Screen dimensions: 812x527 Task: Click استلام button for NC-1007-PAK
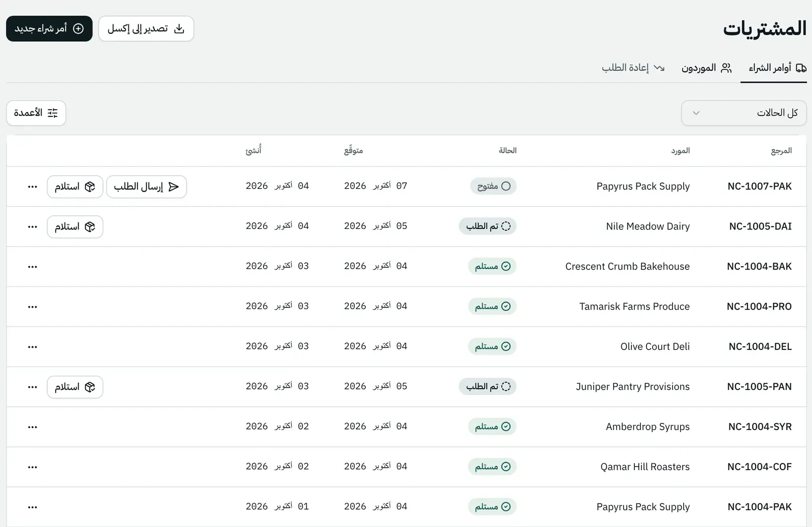(75, 187)
